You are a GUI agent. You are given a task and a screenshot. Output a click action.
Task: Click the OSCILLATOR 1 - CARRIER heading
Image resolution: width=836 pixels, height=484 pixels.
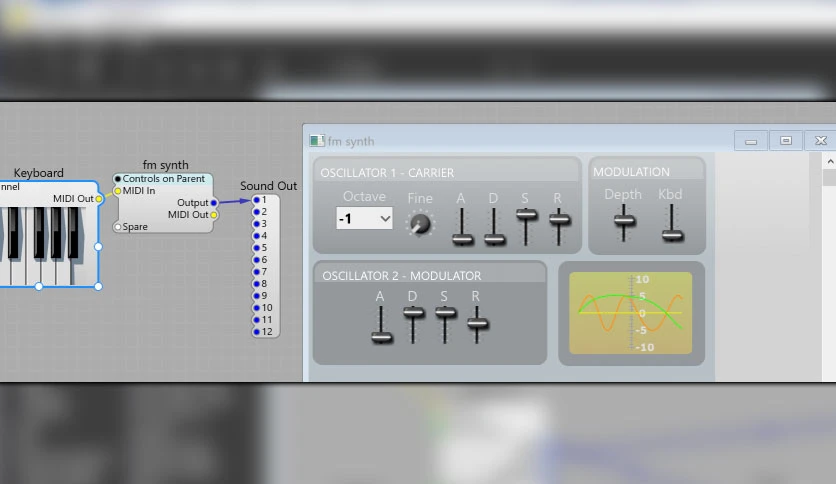coord(387,173)
